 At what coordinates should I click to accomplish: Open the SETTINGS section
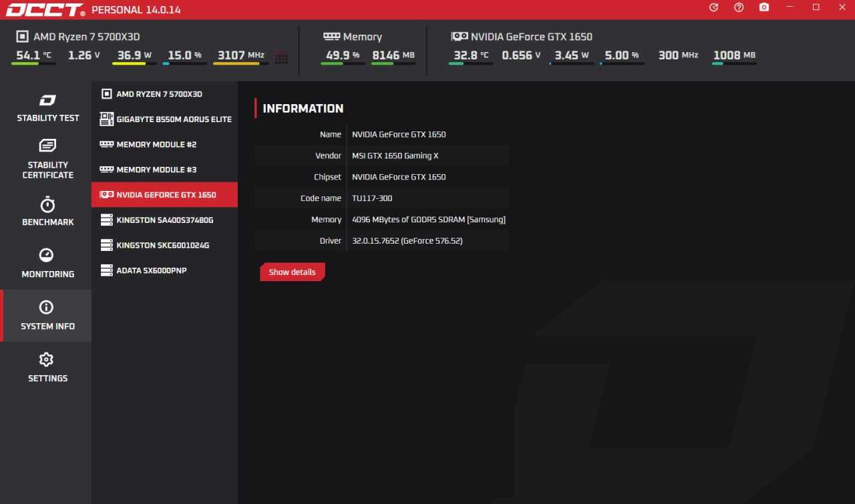(47, 379)
